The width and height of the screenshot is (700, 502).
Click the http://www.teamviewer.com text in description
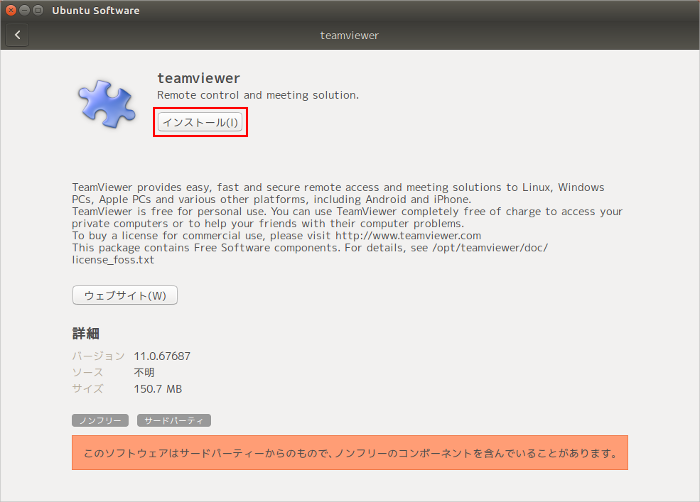coord(408,235)
